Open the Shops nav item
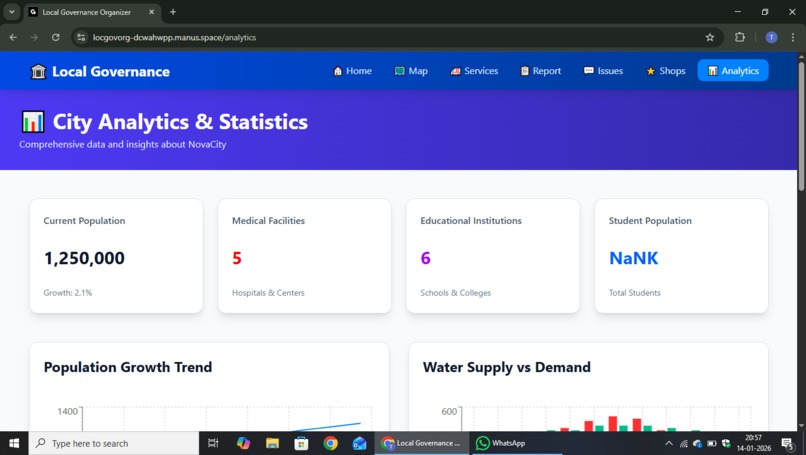 666,71
